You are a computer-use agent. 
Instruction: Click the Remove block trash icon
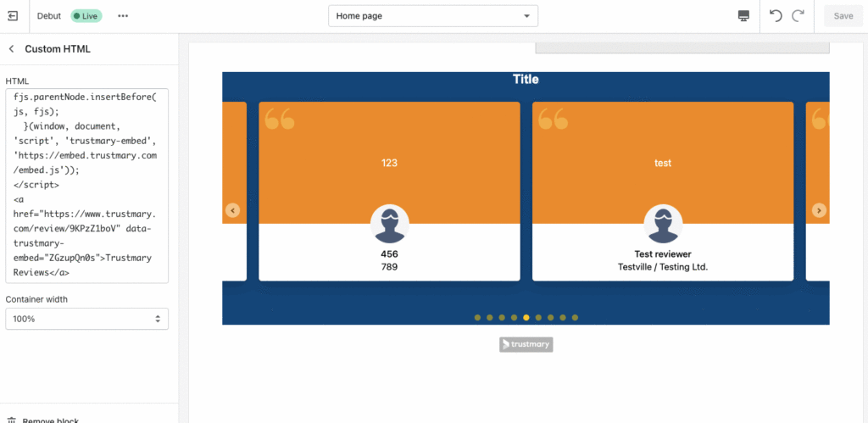coord(11,420)
